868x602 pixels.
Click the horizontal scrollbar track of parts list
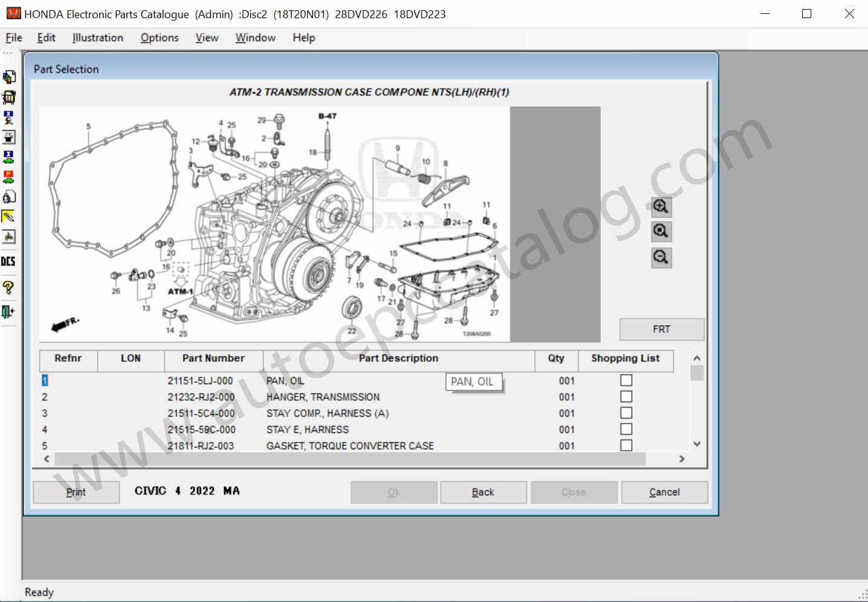(350, 459)
